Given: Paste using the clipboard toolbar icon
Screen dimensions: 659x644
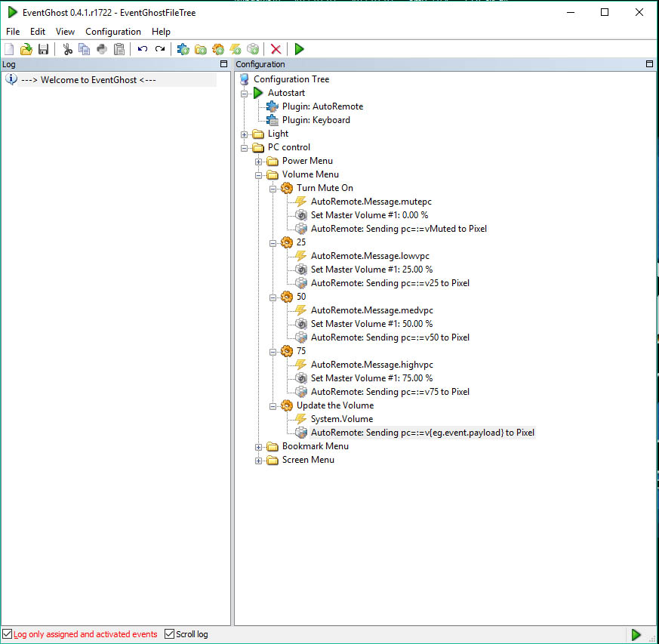Looking at the screenshot, I should [119, 49].
